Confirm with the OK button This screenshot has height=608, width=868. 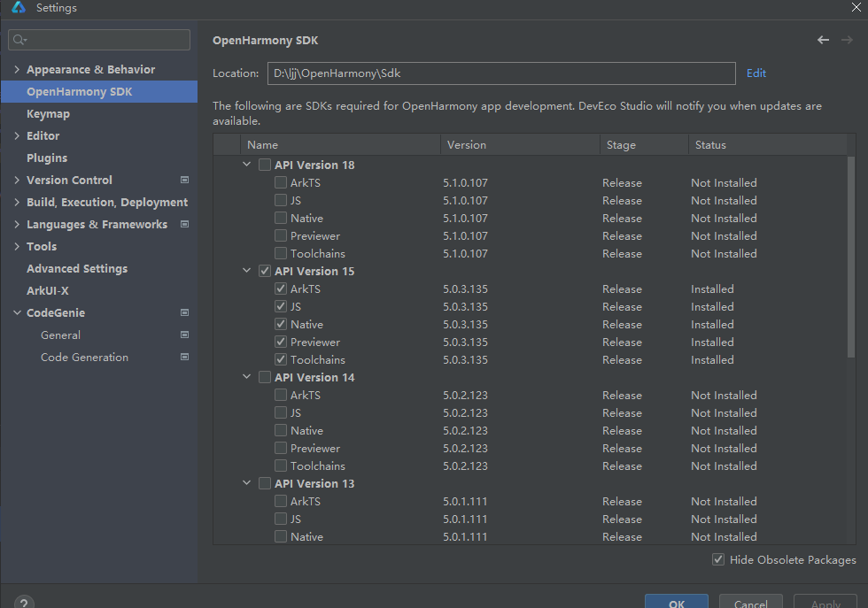[677, 602]
